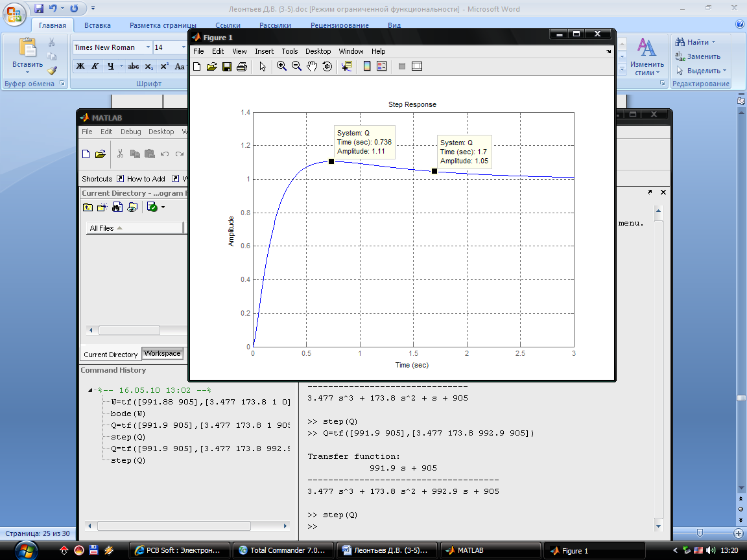This screenshot has height=560, width=747.
Task: Click Total Commander in the taskbar
Action: (282, 550)
